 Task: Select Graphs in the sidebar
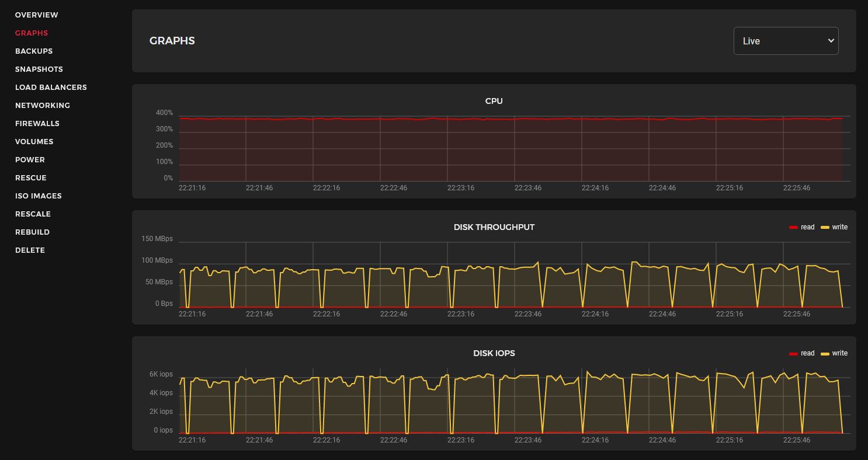tap(32, 33)
